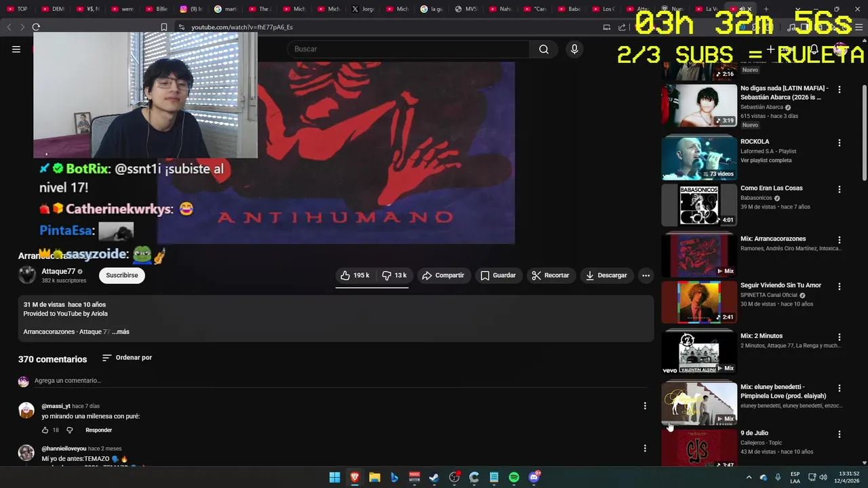Image resolution: width=868 pixels, height=488 pixels.
Task: Click the Compartir button
Action: coord(443,275)
